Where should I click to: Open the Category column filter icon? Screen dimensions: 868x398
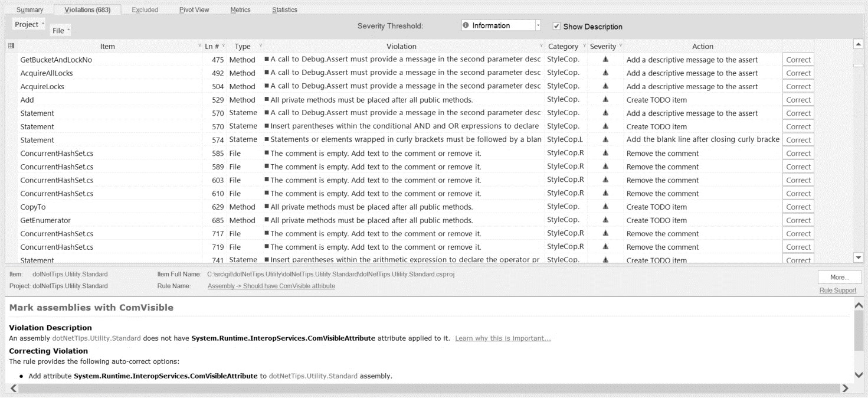[585, 46]
